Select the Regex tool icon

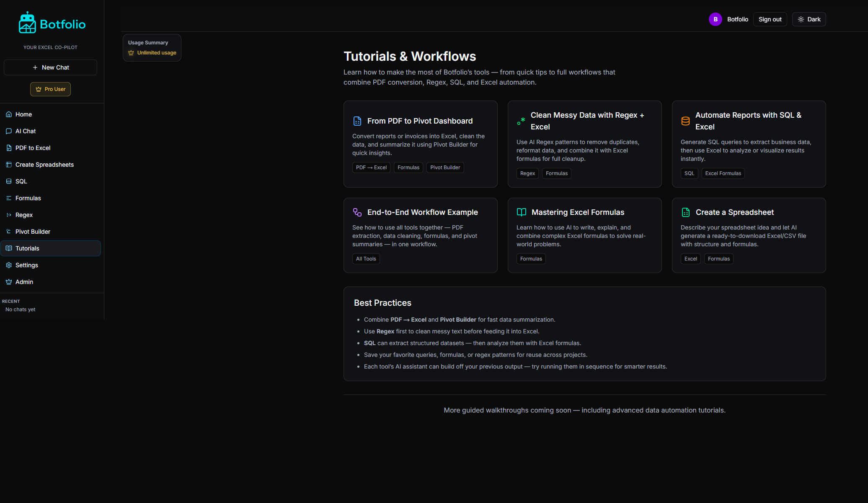tap(9, 214)
